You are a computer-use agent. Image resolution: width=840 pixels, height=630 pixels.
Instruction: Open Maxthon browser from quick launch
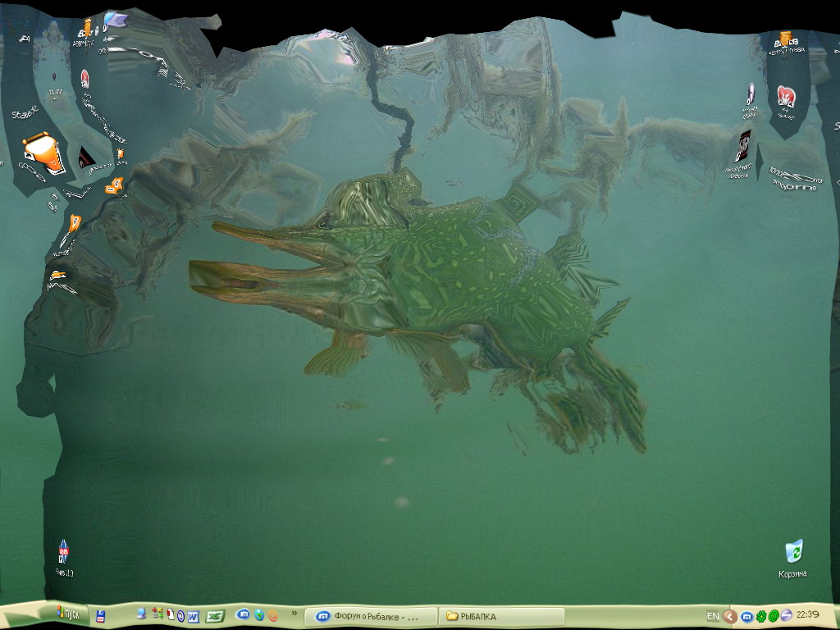click(243, 614)
